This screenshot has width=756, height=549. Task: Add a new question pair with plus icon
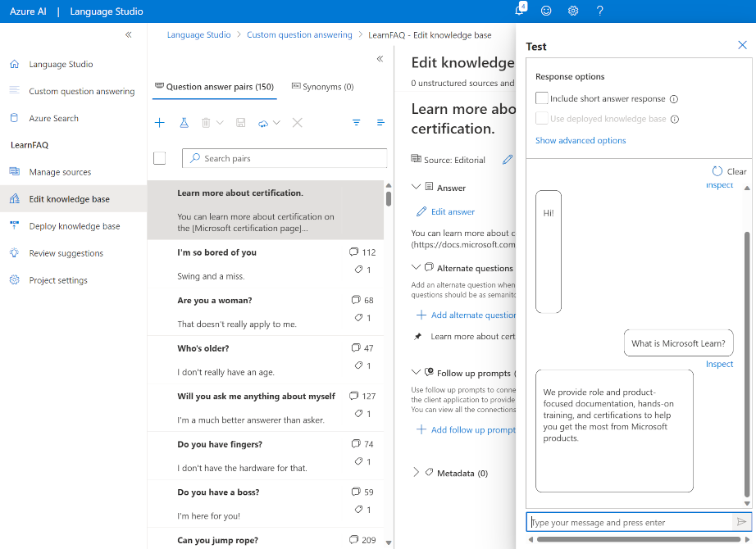[x=160, y=123]
